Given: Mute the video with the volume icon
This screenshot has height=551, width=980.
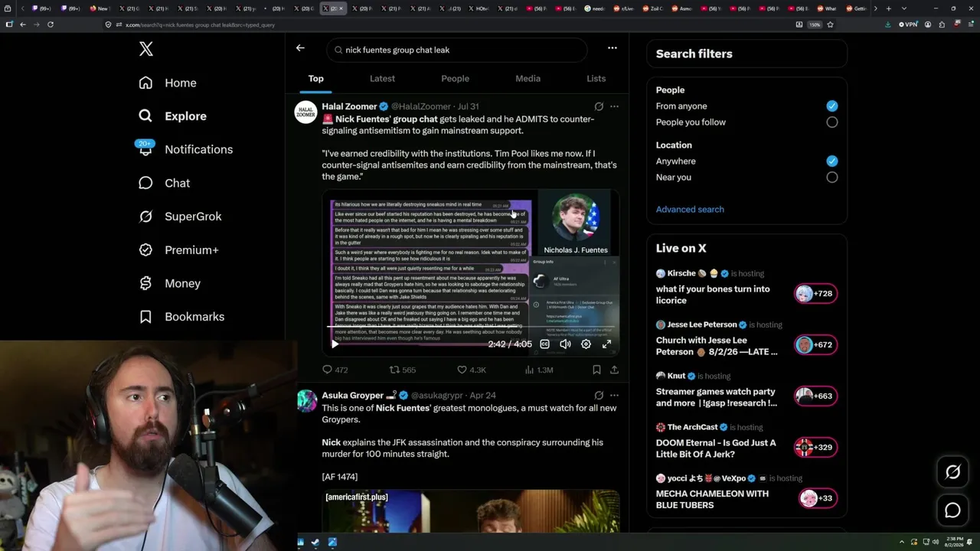Looking at the screenshot, I should tap(565, 344).
